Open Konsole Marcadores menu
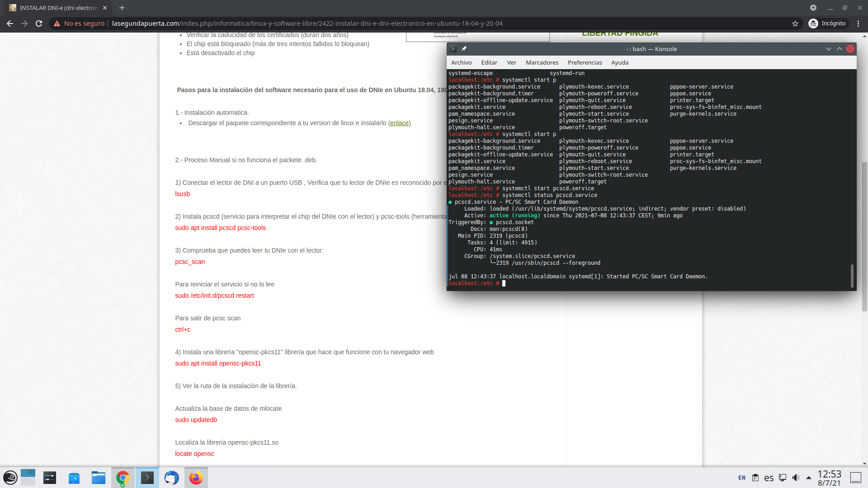Image resolution: width=868 pixels, height=488 pixels. pyautogui.click(x=542, y=62)
